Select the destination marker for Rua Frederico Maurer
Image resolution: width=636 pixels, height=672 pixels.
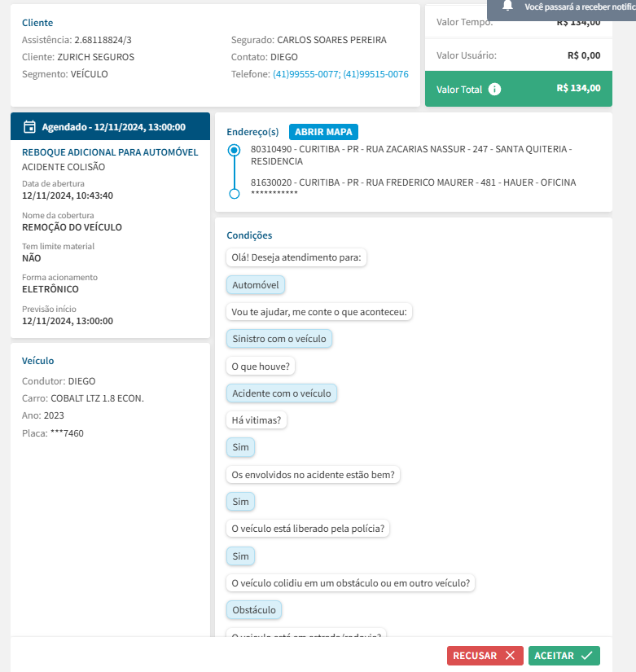235,194
